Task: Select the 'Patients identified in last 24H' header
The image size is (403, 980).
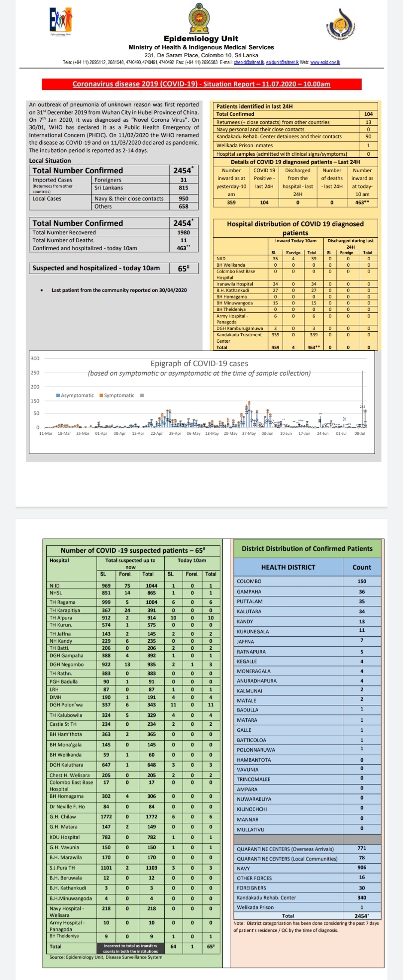Action: coord(254,106)
